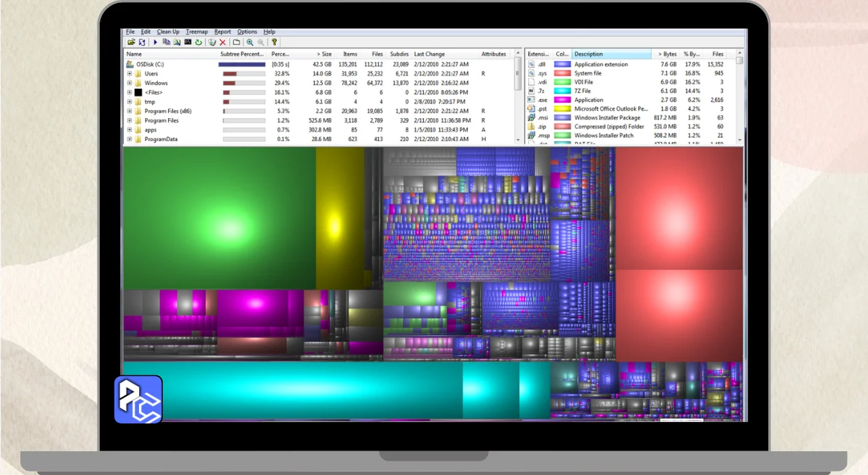The height and width of the screenshot is (475, 868).
Task: Click the directory list scrollbar down arrow
Action: [519, 140]
